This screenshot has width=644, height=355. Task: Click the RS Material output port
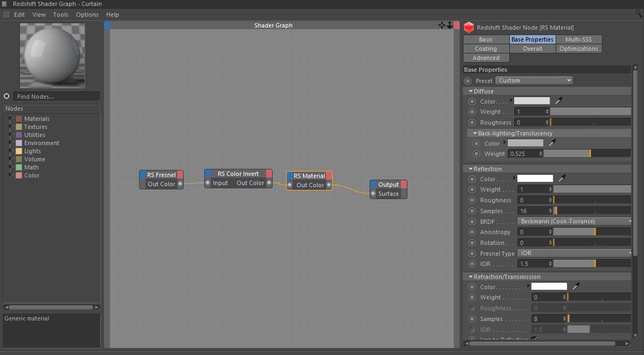tap(329, 185)
